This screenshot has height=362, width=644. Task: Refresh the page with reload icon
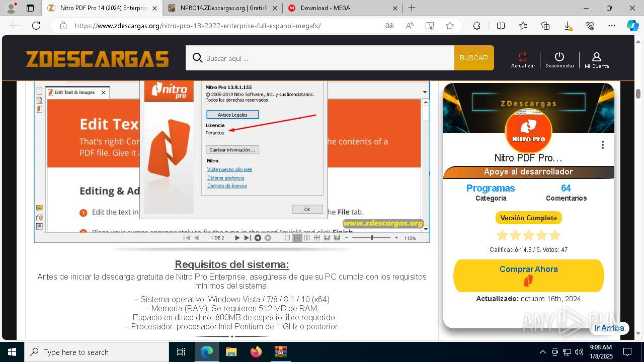click(x=36, y=26)
